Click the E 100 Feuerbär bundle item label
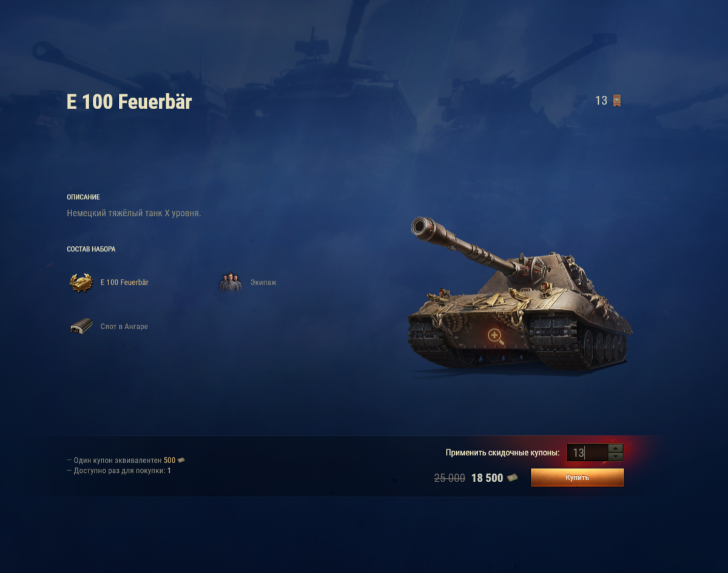Screen dimensions: 728x573 point(124,283)
